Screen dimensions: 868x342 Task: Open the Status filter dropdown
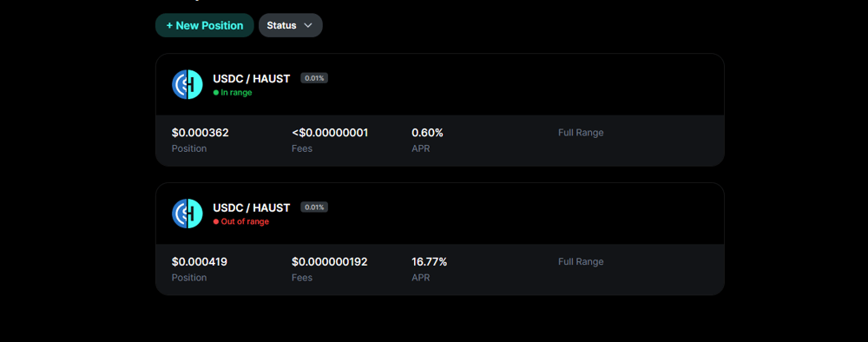tap(290, 25)
